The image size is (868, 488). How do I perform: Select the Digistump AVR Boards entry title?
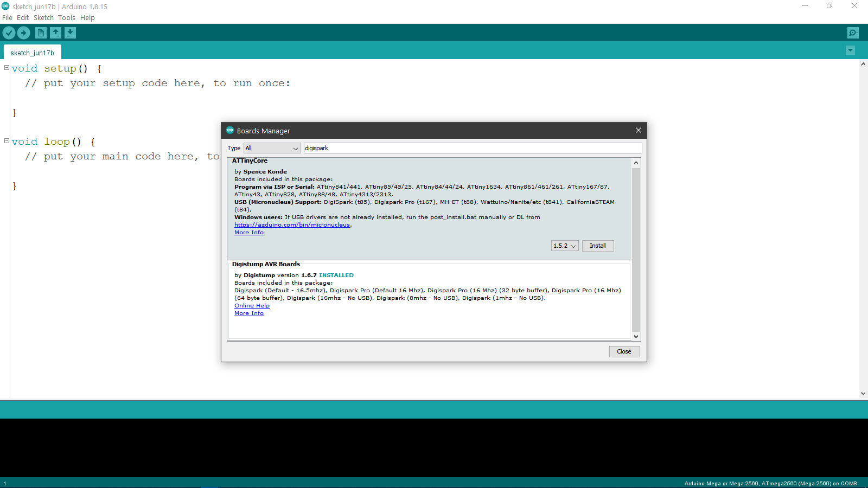266,264
